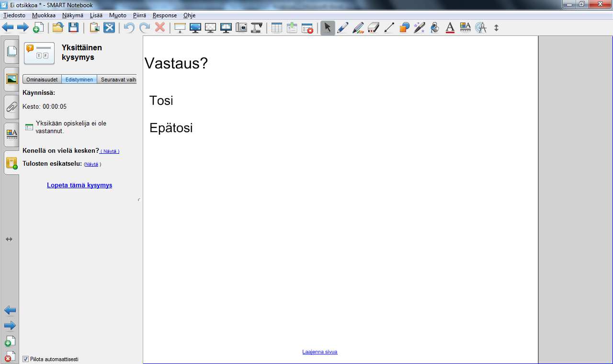Screen dimensions: 613x364
Task: Open the Measurement Tools compass icon
Action: [481, 28]
